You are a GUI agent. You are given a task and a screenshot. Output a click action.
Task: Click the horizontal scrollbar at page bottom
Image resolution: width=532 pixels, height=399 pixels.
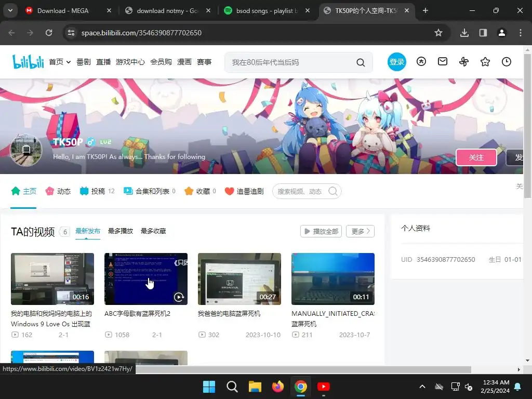click(x=303, y=369)
